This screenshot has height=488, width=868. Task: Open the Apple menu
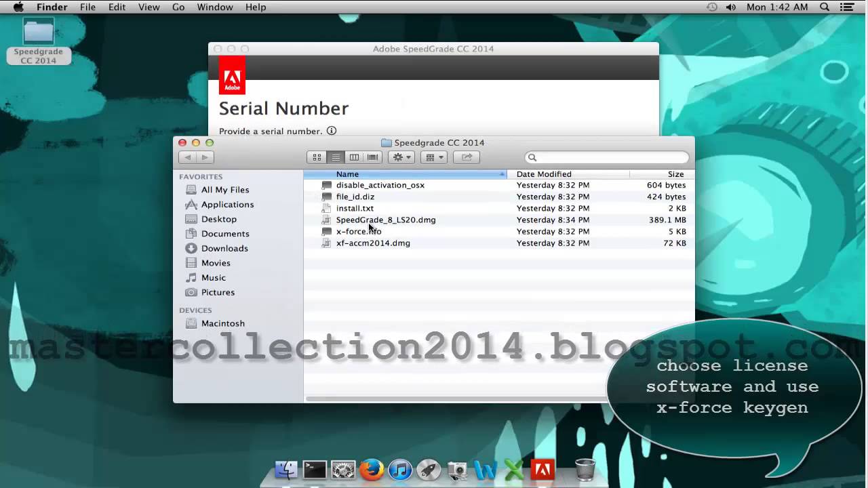[x=18, y=7]
